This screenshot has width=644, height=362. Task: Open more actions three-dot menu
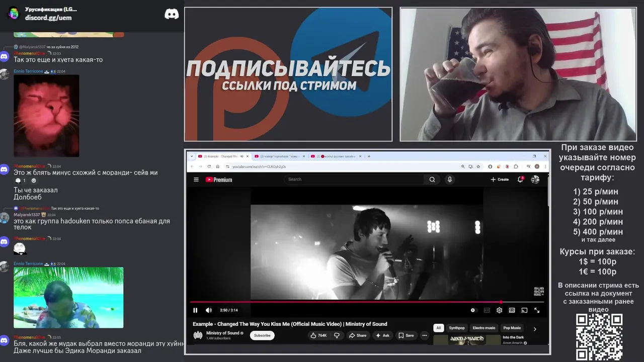tap(425, 335)
